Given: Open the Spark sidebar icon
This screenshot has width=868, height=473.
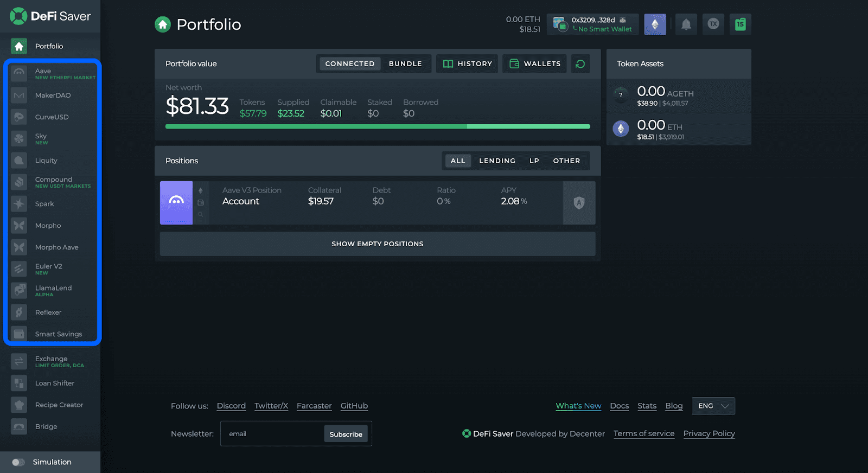Looking at the screenshot, I should [19, 204].
